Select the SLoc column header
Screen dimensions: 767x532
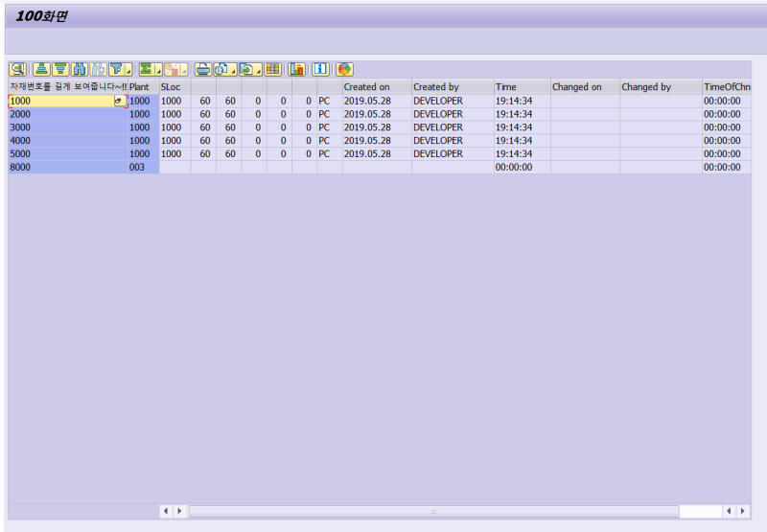point(175,86)
